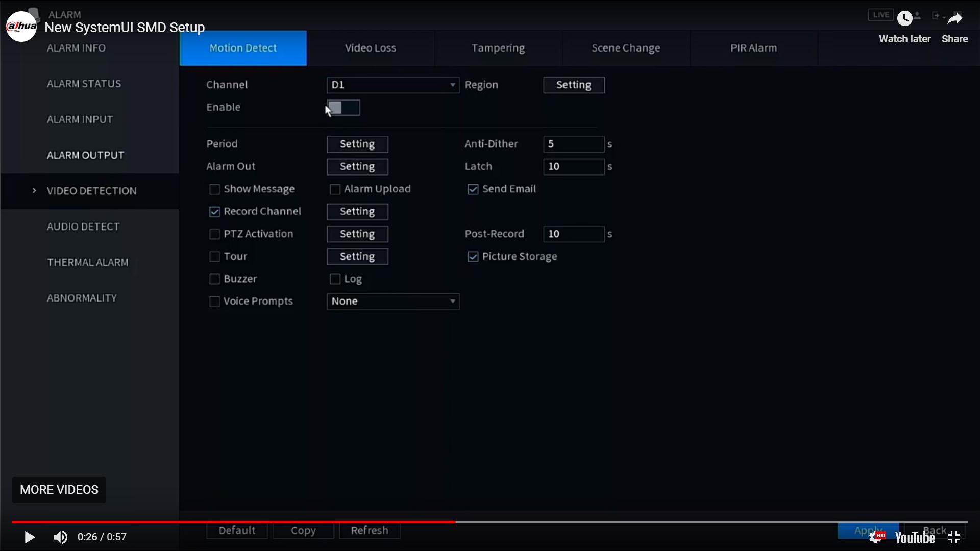
Task: Open the PIR Alarm tab
Action: [x=753, y=48]
